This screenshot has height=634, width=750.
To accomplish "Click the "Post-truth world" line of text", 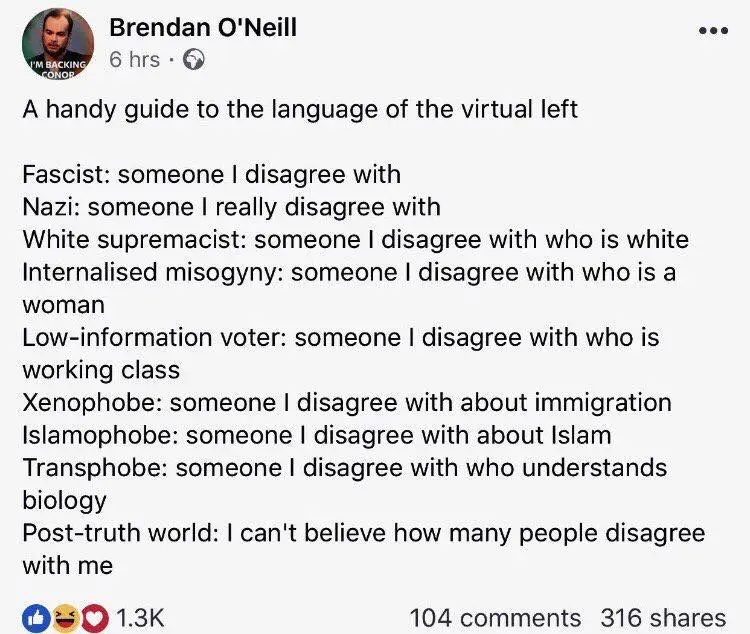I will [x=363, y=532].
